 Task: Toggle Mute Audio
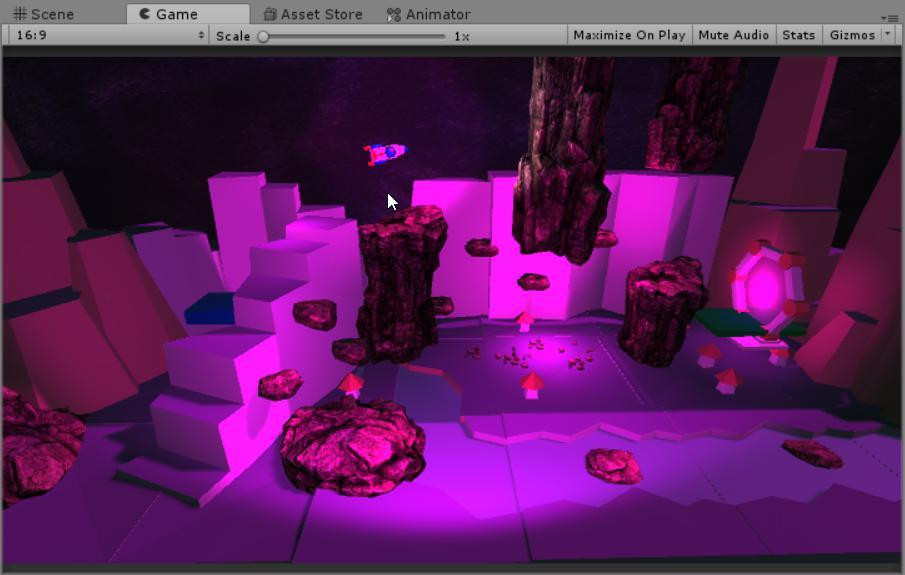[x=733, y=35]
